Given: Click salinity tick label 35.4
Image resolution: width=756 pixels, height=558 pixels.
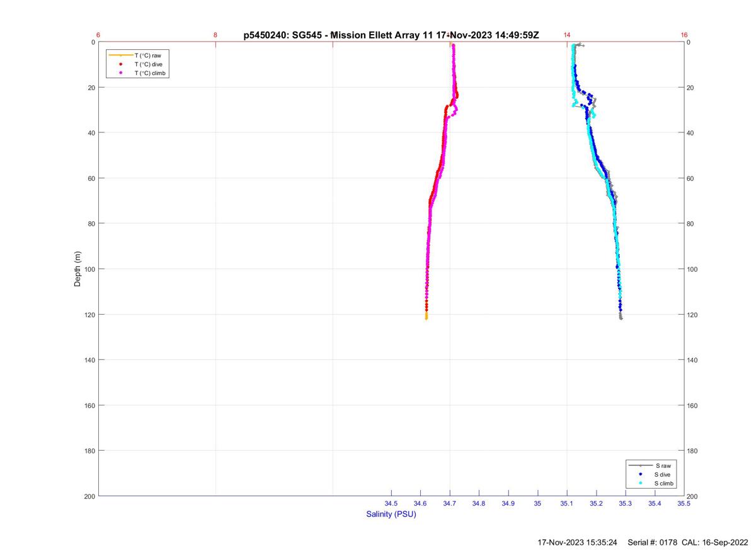Looking at the screenshot, I should (x=655, y=503).
